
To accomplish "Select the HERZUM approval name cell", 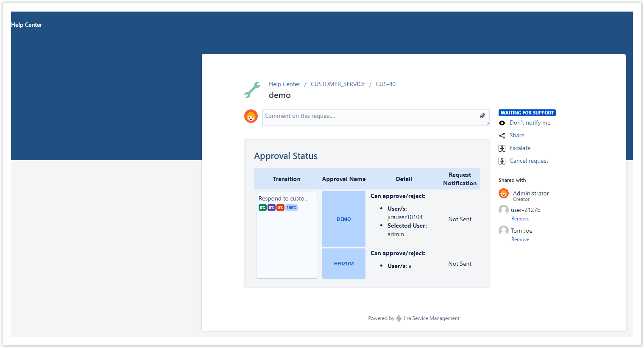I will [343, 264].
